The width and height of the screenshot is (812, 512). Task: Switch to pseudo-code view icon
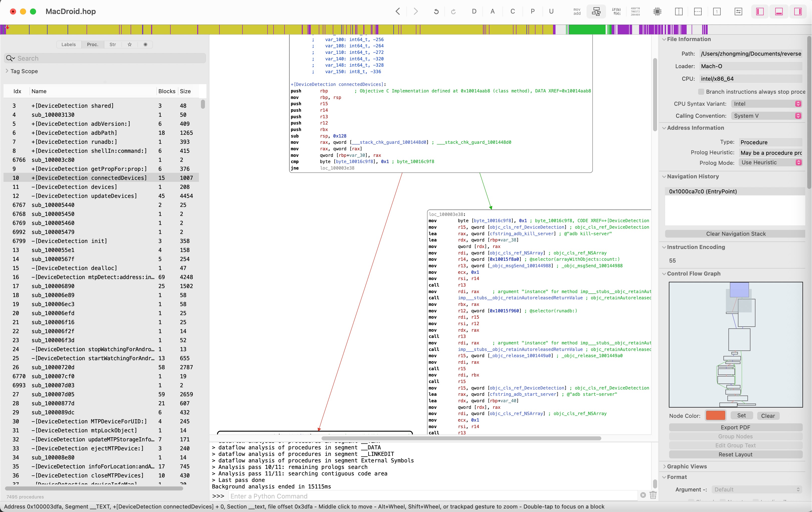click(x=616, y=12)
